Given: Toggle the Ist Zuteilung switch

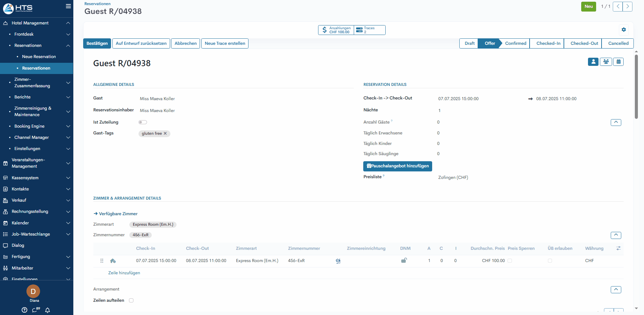Looking at the screenshot, I should (143, 122).
